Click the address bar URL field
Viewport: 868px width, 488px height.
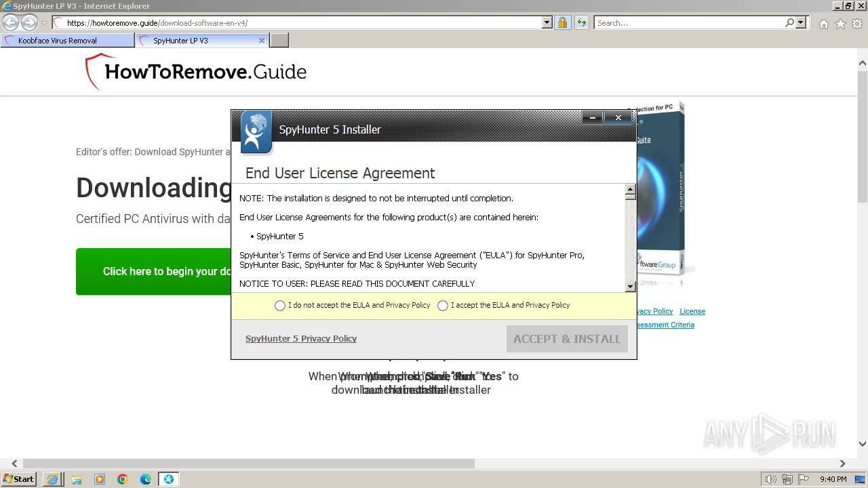(297, 23)
